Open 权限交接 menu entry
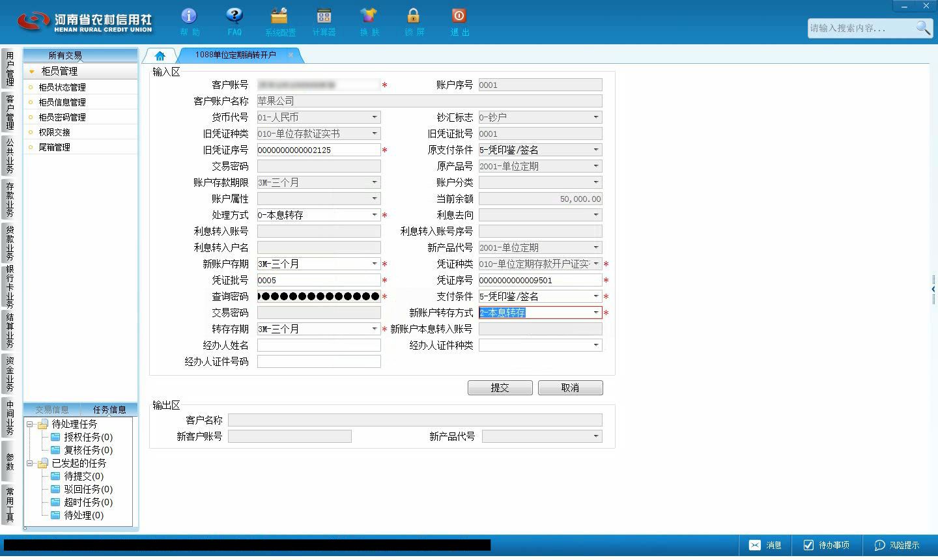This screenshot has height=560, width=938. point(81,132)
